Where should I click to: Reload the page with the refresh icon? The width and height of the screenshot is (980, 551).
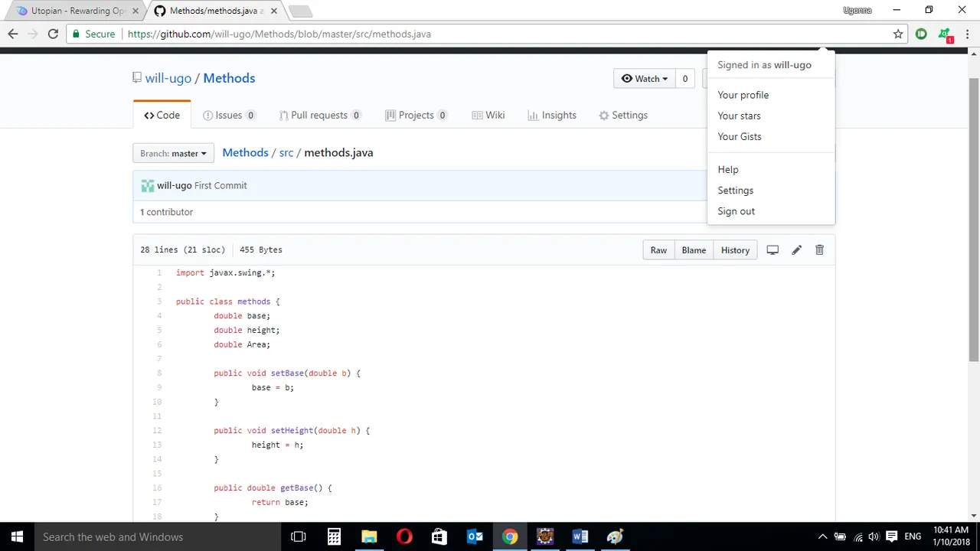point(53,34)
